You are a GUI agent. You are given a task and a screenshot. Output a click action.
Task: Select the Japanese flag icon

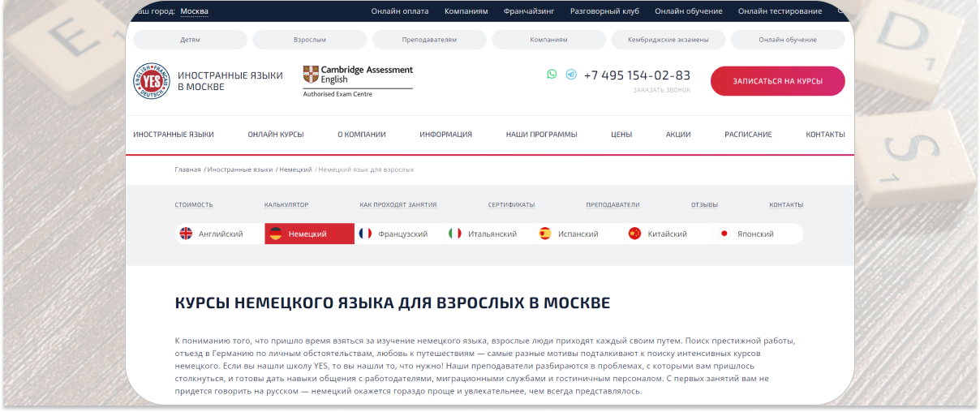point(724,234)
